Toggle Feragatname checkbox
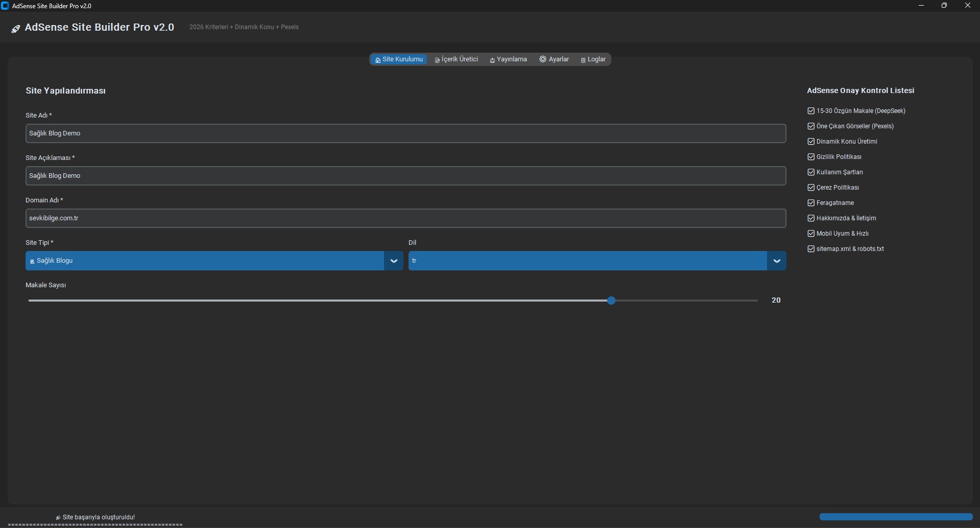The width and height of the screenshot is (980, 528). tap(811, 203)
